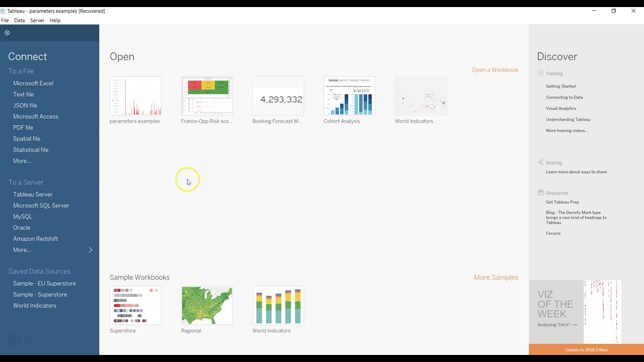
Task: Open the France-Opp Risk workbook thumbnail
Action: click(207, 96)
